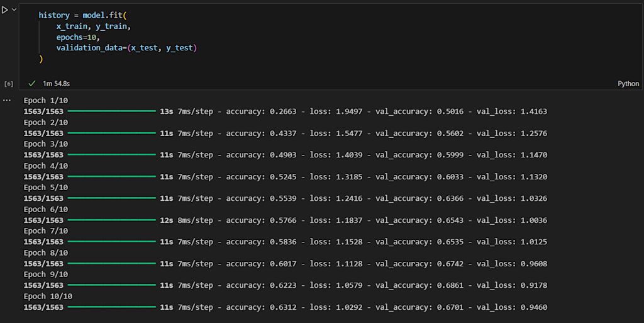The height and width of the screenshot is (323, 644).
Task: Click progress bar for epoch with val_loss 0.9460
Action: point(112,307)
